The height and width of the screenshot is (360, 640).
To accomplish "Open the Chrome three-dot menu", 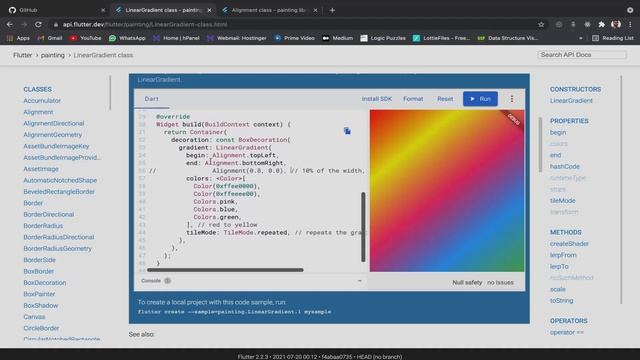I will pyautogui.click(x=631, y=24).
